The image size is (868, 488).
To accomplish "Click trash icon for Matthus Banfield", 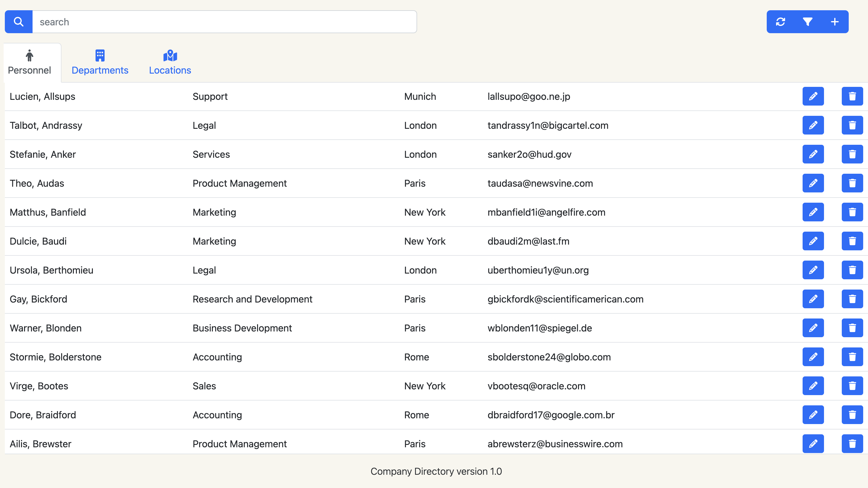I will tap(852, 212).
